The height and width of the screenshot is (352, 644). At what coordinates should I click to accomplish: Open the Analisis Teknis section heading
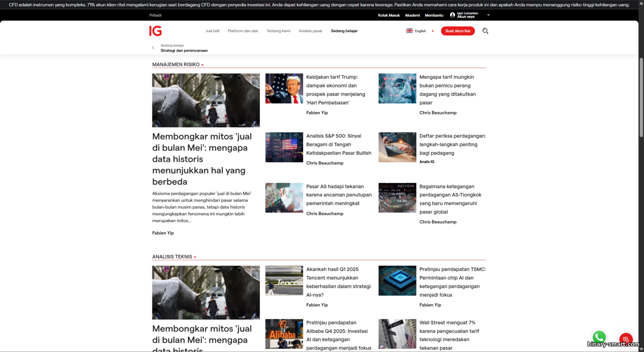pyautogui.click(x=172, y=257)
